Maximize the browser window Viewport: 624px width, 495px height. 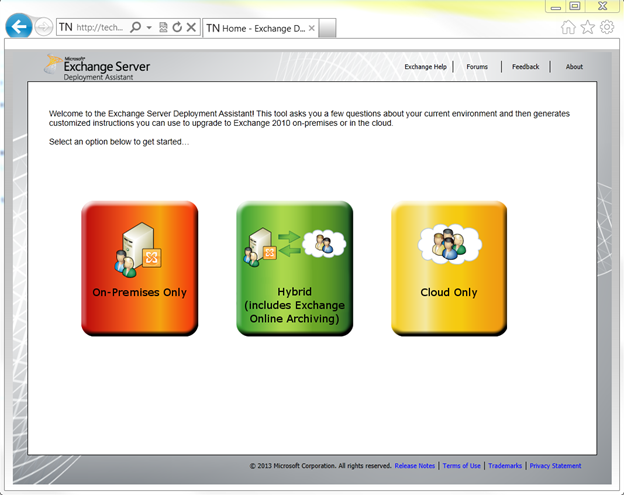[x=575, y=6]
